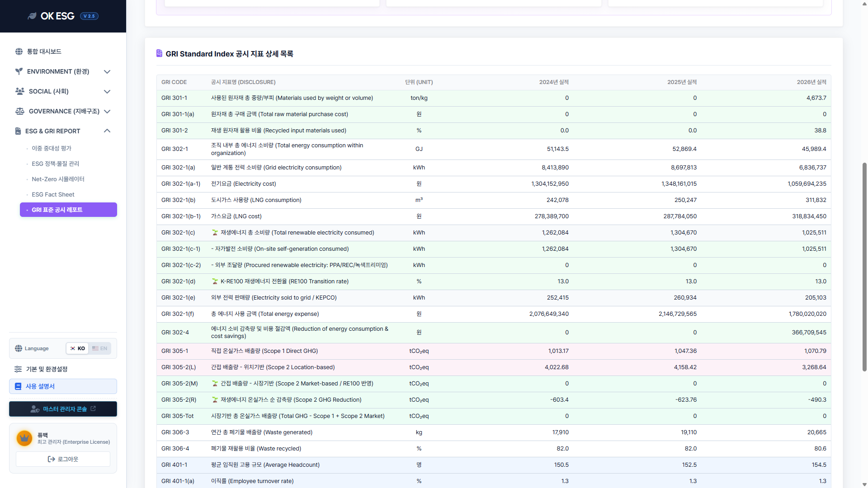Click the sprout icon in GRI 302-1(d) row
868x488 pixels.
(x=215, y=282)
